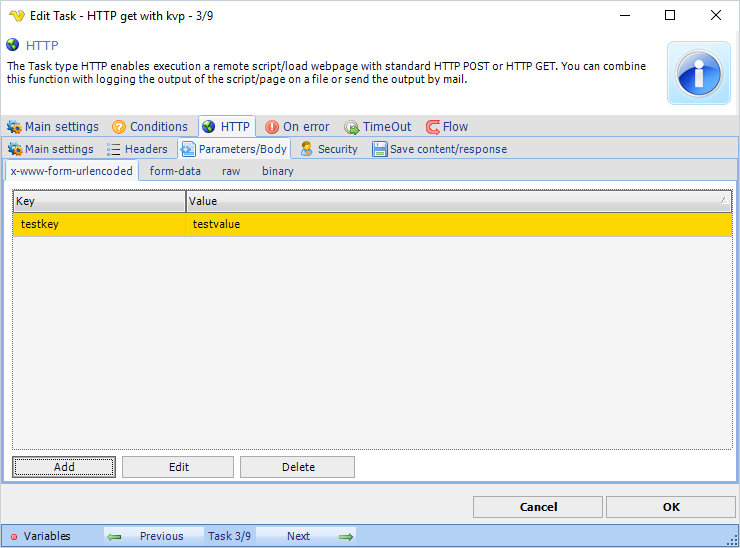The width and height of the screenshot is (740, 548).
Task: Go to the Flow tab
Action: pyautogui.click(x=447, y=127)
